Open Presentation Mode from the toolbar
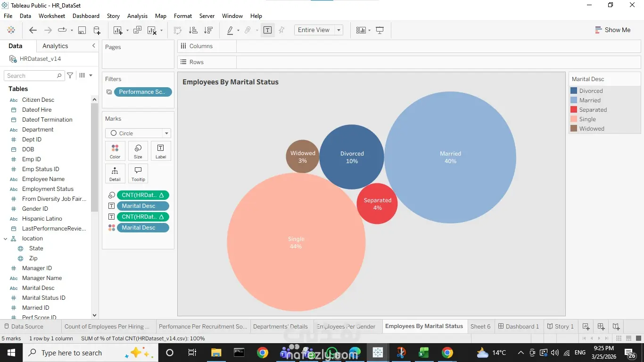Screen dimensions: 644x362 tap(380, 30)
